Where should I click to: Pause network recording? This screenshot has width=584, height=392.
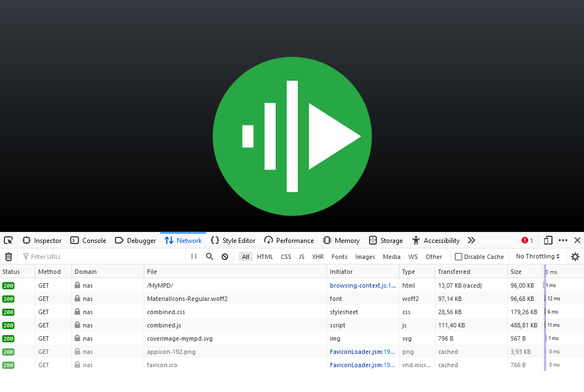point(194,257)
